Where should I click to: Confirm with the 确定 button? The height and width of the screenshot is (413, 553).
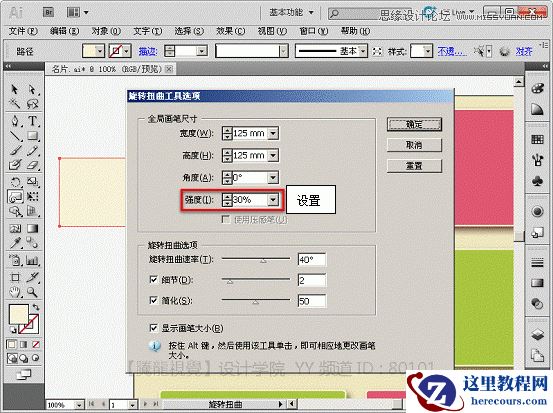(414, 124)
